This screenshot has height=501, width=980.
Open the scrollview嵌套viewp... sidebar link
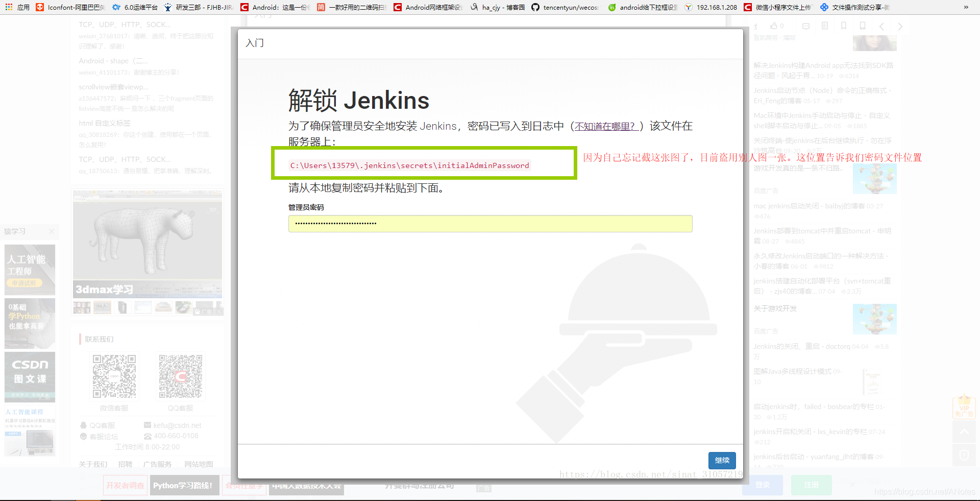point(113,87)
